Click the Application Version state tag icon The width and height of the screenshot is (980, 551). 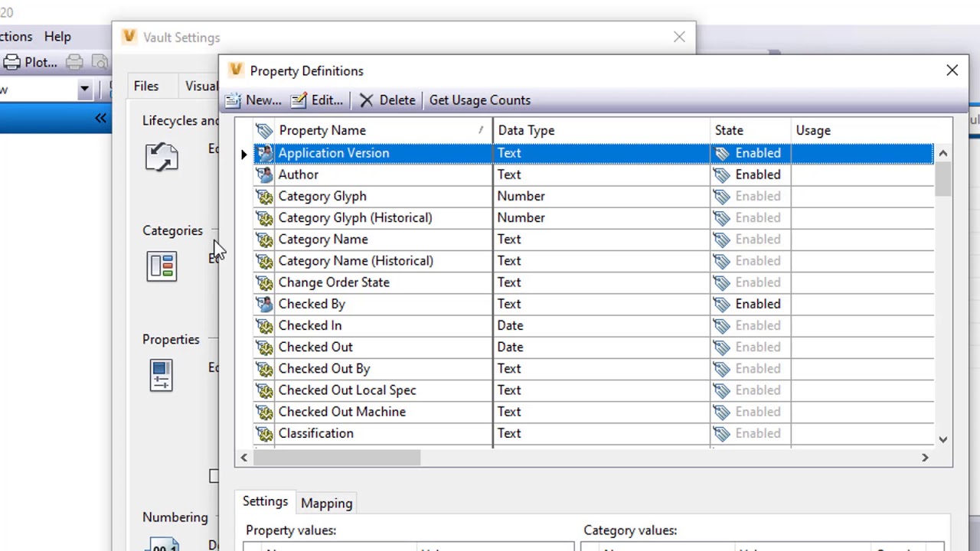(x=721, y=153)
